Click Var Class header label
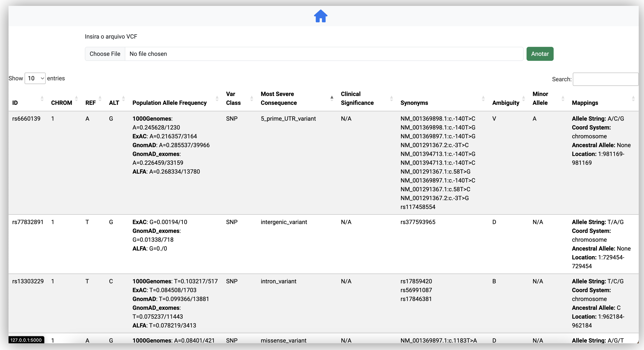The height and width of the screenshot is (350, 644). click(x=233, y=98)
